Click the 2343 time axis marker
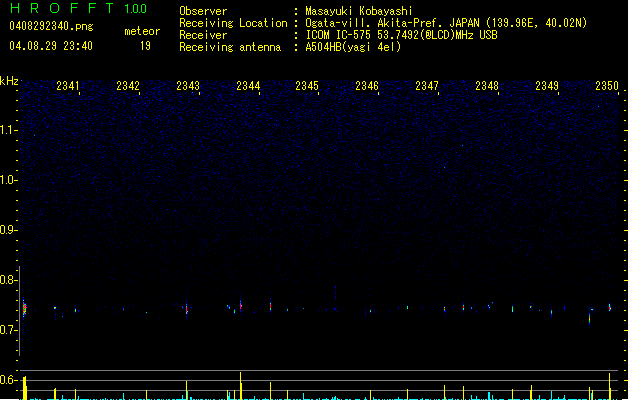The height and width of the screenshot is (400, 629). click(188, 86)
